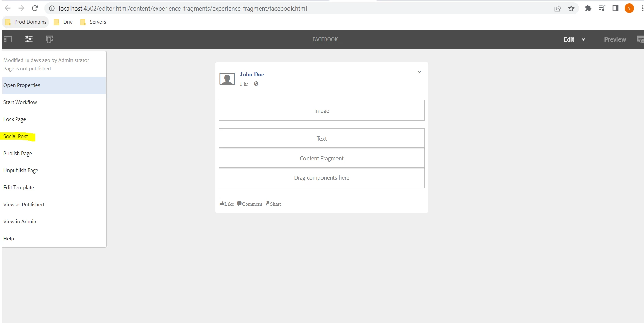Click Modified 18 days ago text
Image resolution: width=644 pixels, height=323 pixels.
point(46,60)
